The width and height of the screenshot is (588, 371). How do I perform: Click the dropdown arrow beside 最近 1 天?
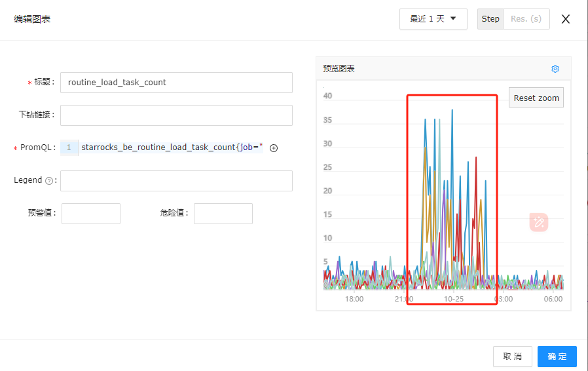(x=453, y=18)
